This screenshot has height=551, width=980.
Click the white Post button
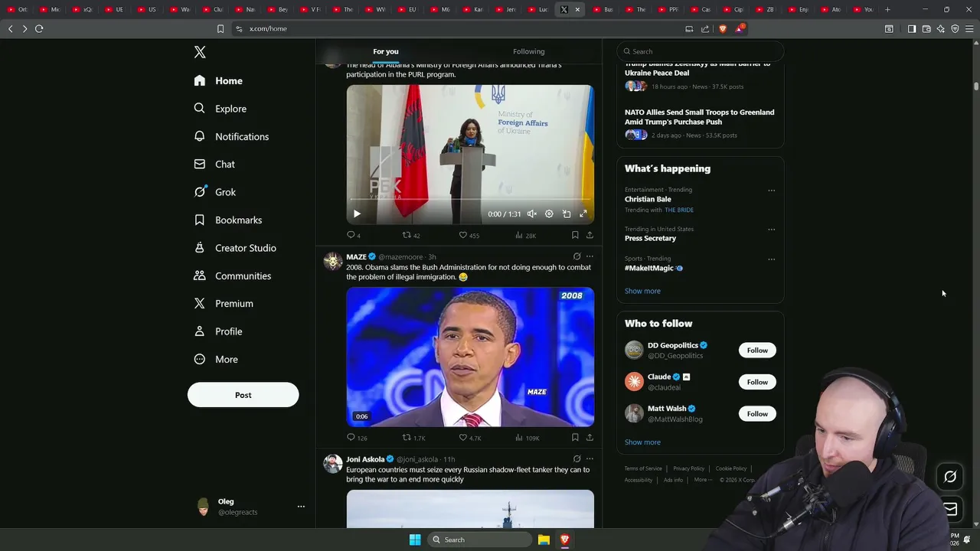coord(243,395)
